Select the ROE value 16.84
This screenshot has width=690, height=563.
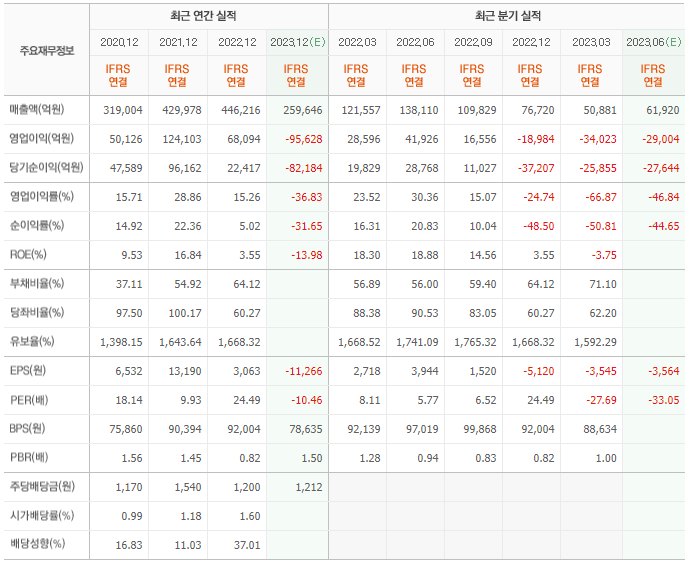pos(188,255)
